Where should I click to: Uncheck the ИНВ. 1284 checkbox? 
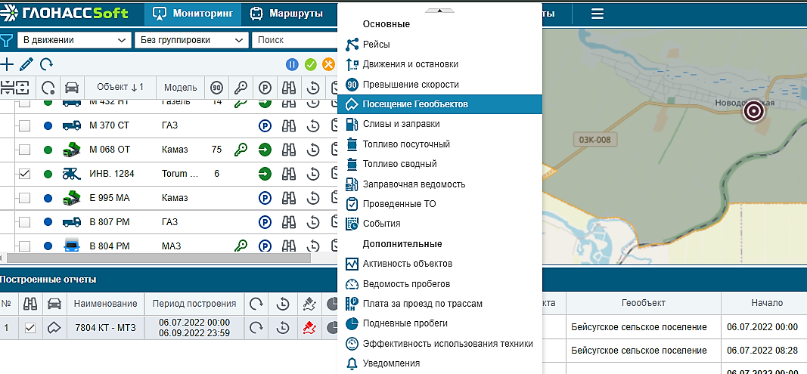(x=24, y=174)
